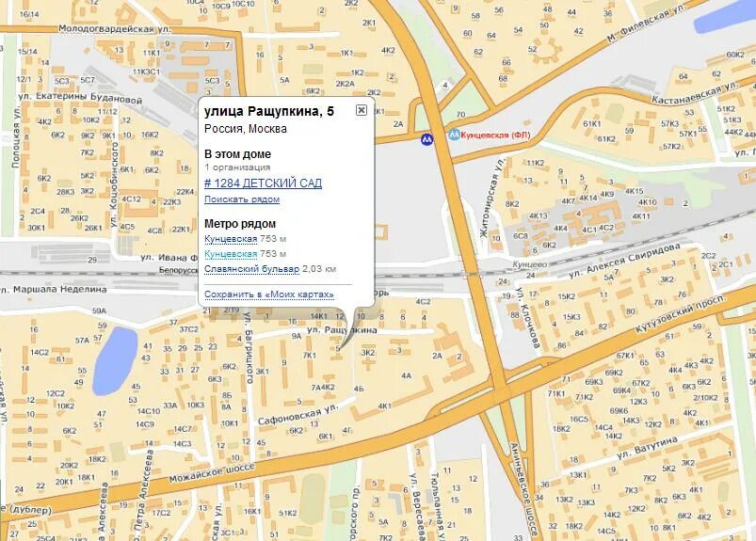Click the Аминьевское шоссе road label
The width and height of the screenshot is (756, 541).
click(523, 489)
